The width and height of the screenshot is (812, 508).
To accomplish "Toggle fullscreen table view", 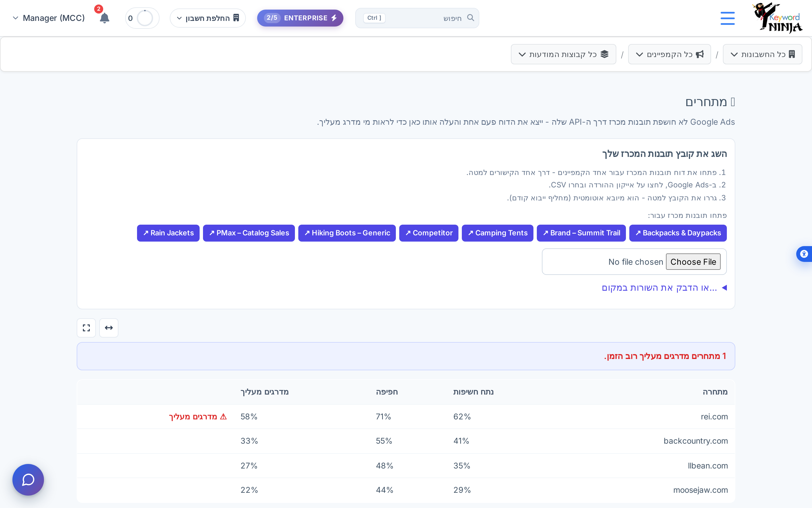I will coord(86,328).
